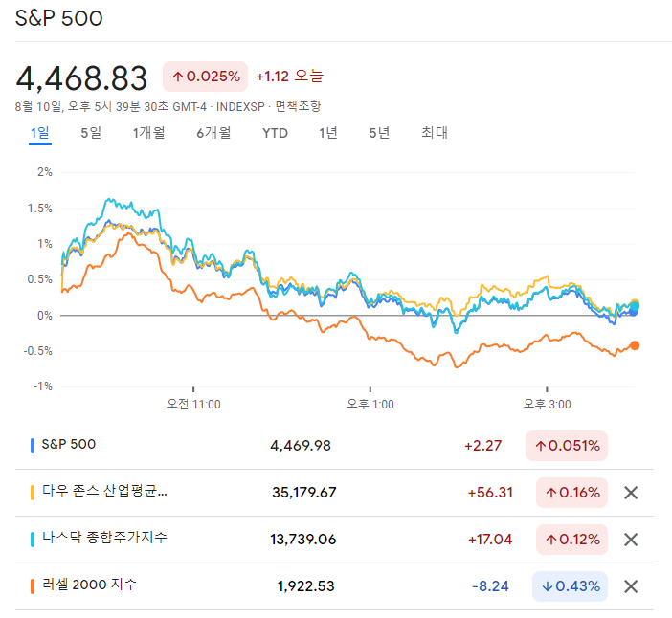Click the ↑0.12% badge in Nasdaq row
The image size is (672, 618).
[571, 540]
